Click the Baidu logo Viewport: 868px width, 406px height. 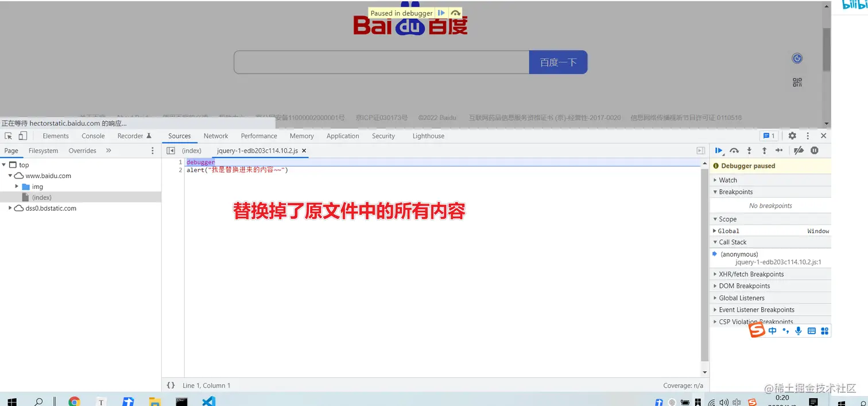(x=410, y=22)
